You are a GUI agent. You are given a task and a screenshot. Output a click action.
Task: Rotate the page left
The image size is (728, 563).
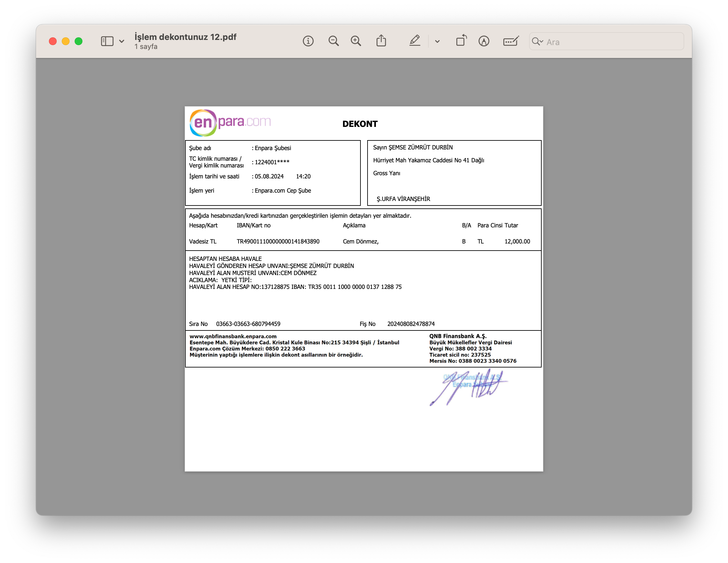click(461, 41)
